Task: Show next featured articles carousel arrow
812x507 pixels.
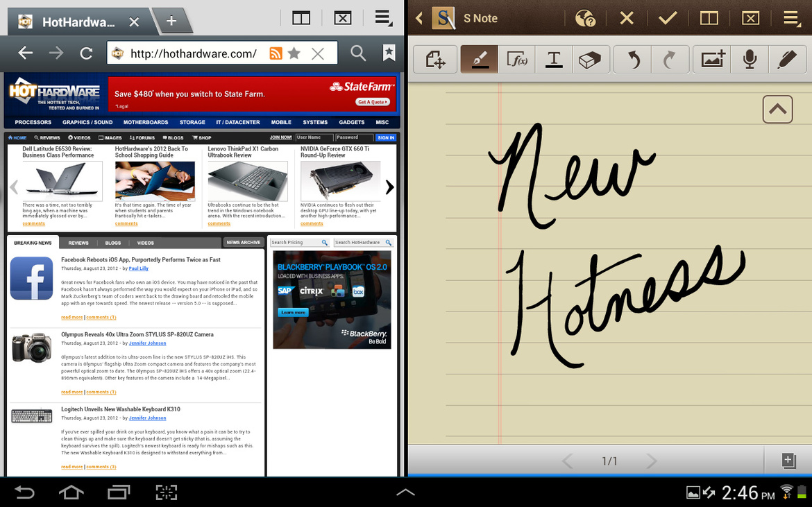Action: (x=389, y=187)
